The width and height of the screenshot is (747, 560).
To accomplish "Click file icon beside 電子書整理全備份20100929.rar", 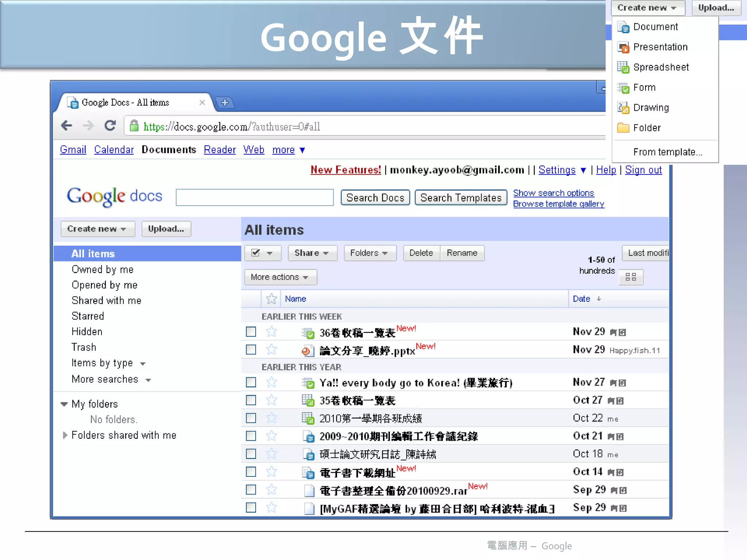I will pos(309,490).
